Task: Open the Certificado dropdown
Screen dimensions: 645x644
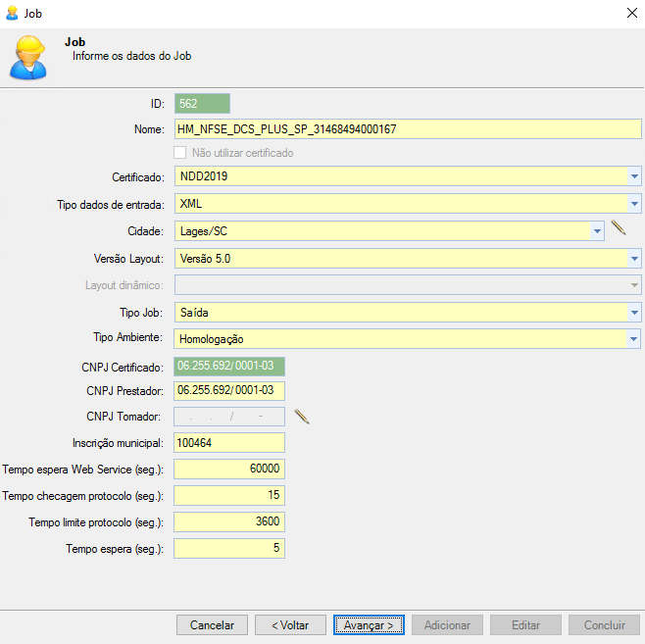Action: pyautogui.click(x=634, y=176)
